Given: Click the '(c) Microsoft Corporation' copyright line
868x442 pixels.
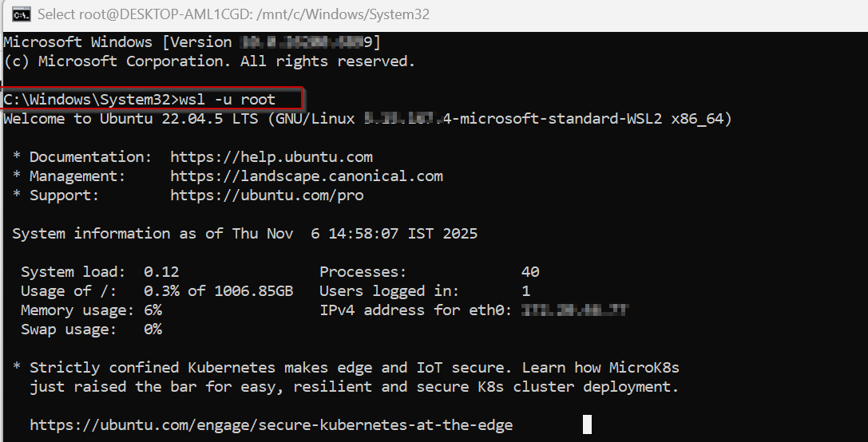Looking at the screenshot, I should (209, 61).
